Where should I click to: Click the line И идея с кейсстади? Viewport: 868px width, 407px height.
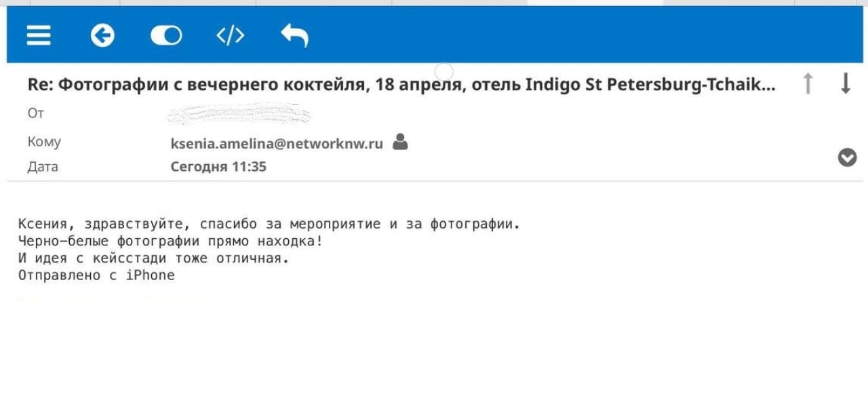[153, 258]
